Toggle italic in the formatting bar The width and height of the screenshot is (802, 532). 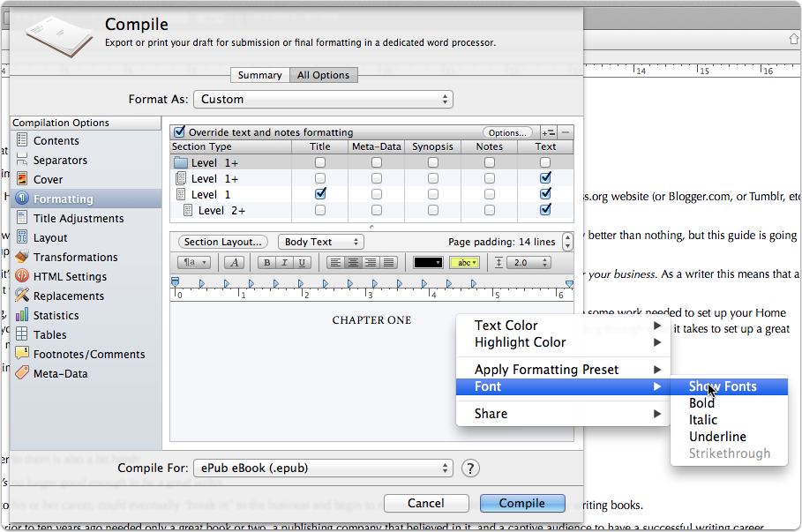pos(283,263)
